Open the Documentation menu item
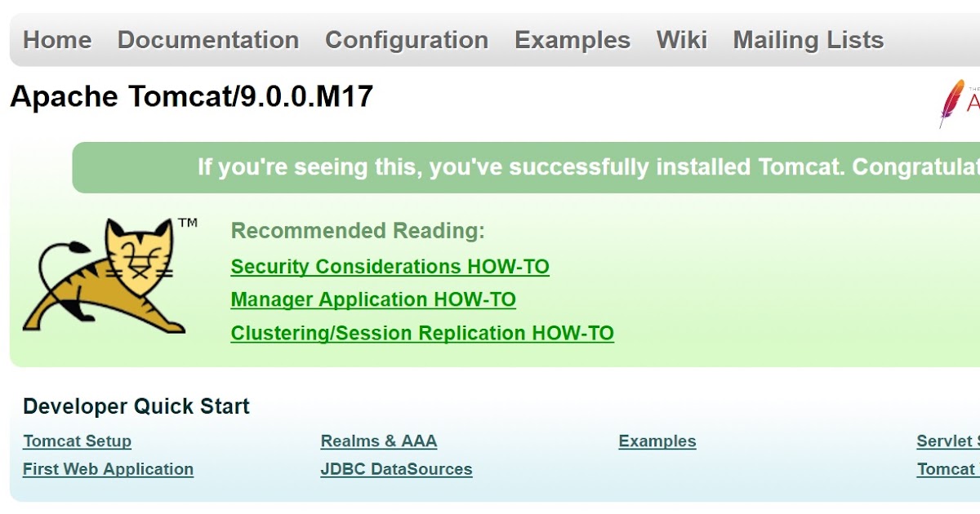The height and width of the screenshot is (514, 980). [208, 40]
